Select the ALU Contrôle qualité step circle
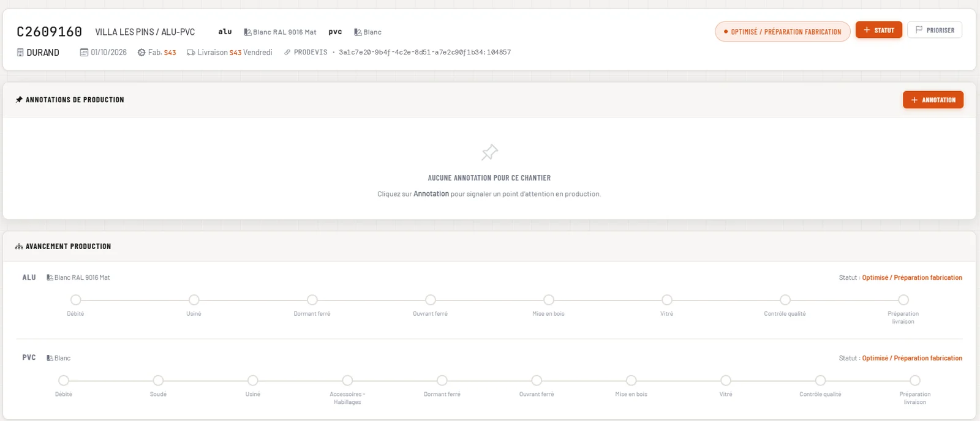This screenshot has height=421, width=980. [x=785, y=300]
